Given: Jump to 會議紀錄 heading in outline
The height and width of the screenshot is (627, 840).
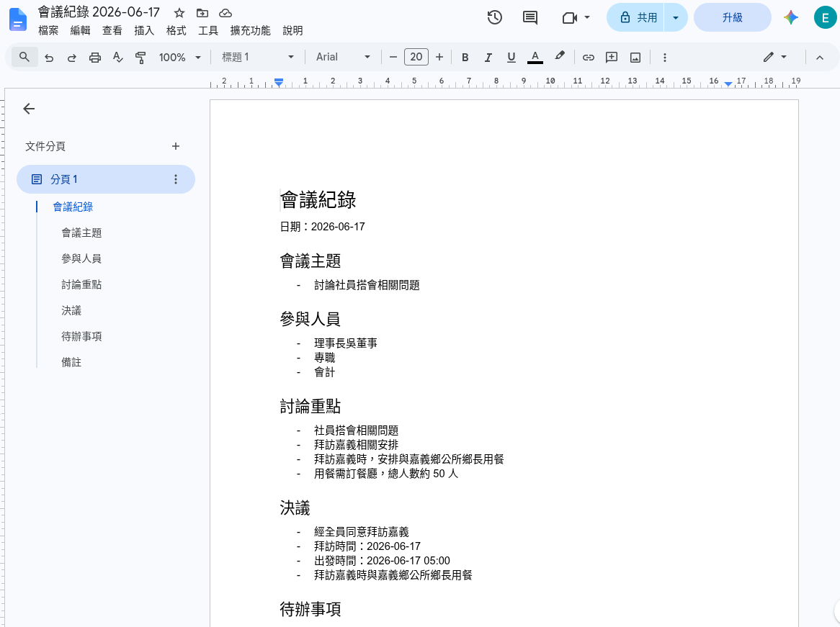Looking at the screenshot, I should click(x=73, y=207).
